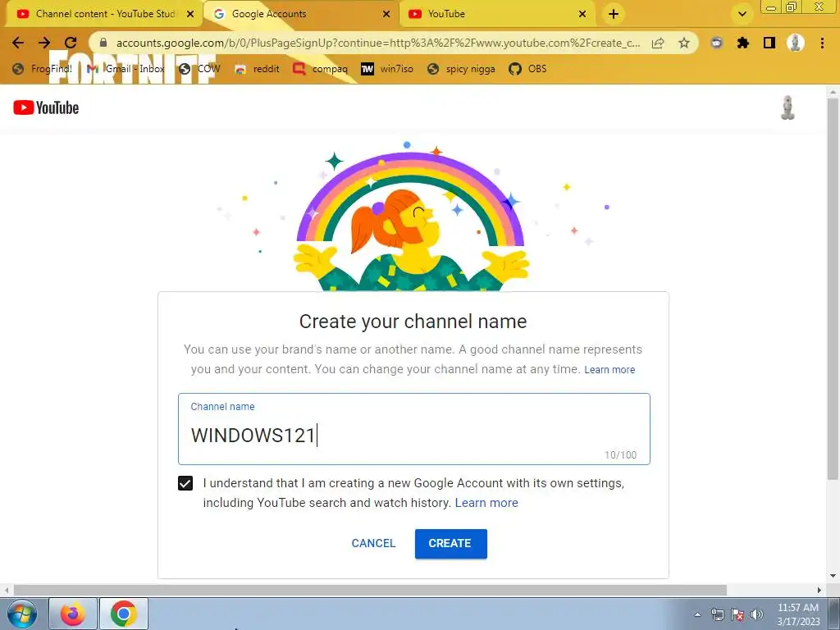
Task: Open the Extensions puzzle piece icon
Action: 742,43
